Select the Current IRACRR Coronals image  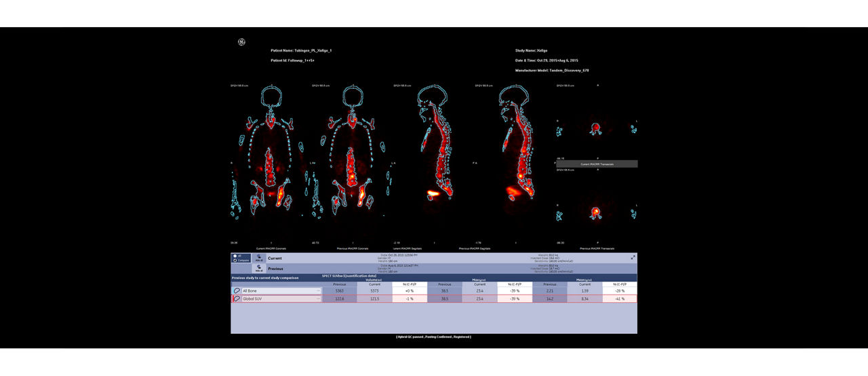(271, 163)
